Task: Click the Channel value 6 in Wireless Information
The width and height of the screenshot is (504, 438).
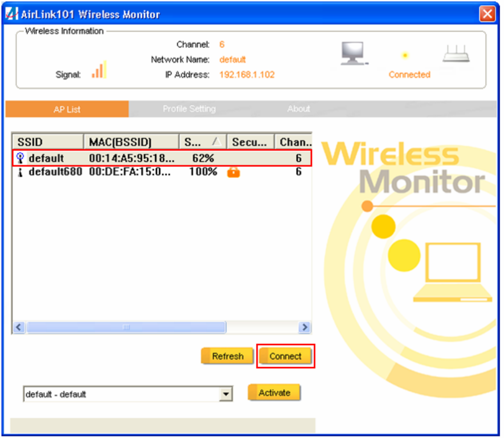Action: point(222,45)
